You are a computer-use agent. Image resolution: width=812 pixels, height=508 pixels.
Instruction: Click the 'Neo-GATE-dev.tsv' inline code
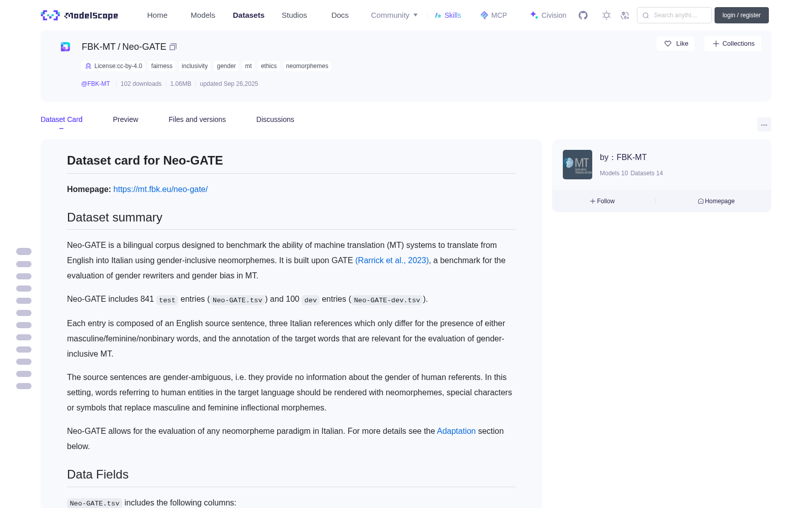coord(387,300)
